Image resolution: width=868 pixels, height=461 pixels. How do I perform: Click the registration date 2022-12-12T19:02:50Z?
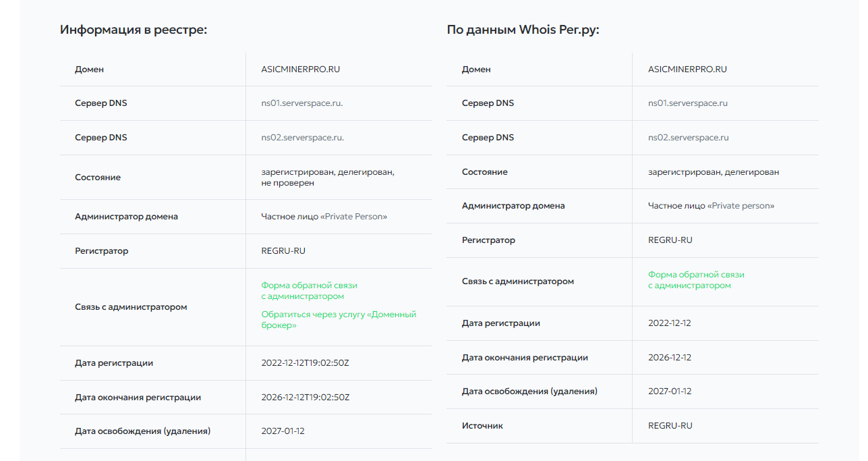pos(305,363)
